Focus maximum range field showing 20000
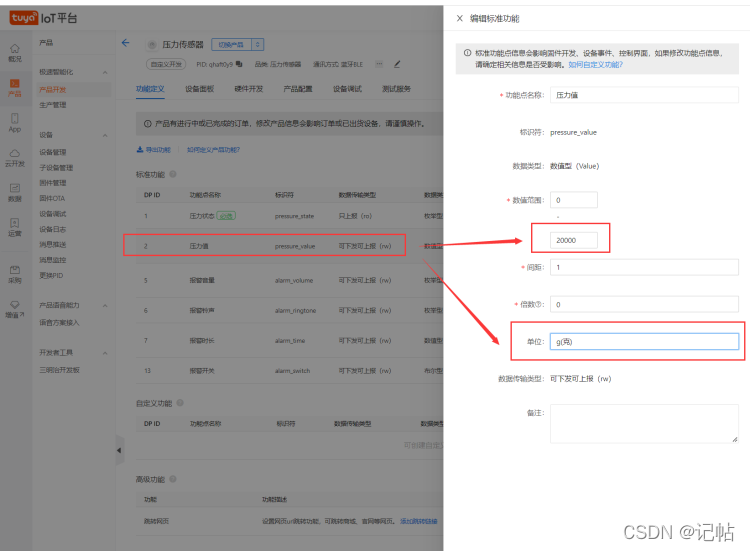The height and width of the screenshot is (551, 750). click(x=574, y=240)
